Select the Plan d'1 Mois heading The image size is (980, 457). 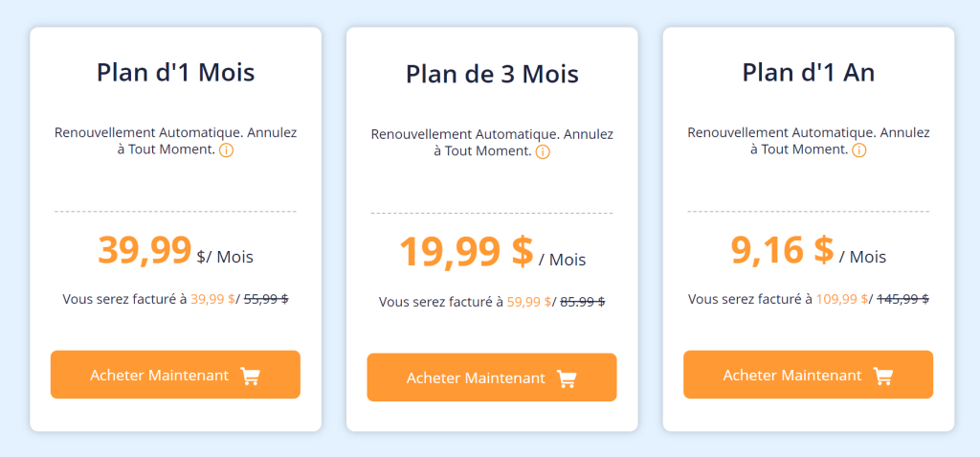point(176,73)
